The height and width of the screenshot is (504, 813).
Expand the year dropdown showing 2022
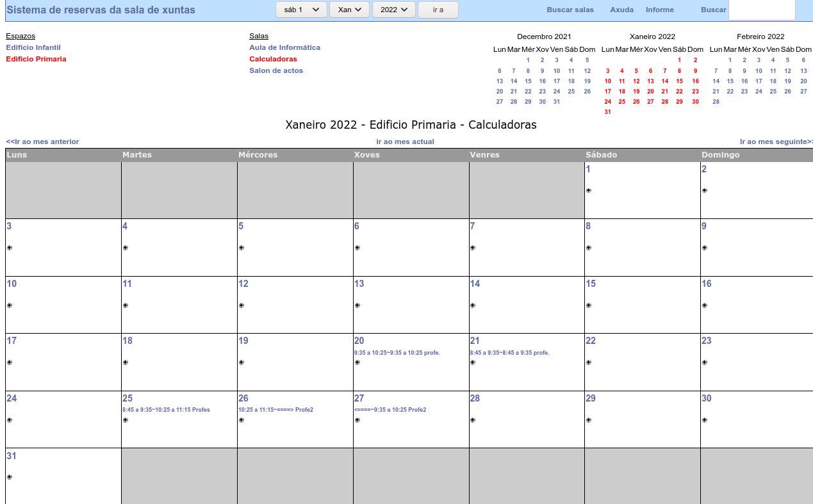click(393, 10)
